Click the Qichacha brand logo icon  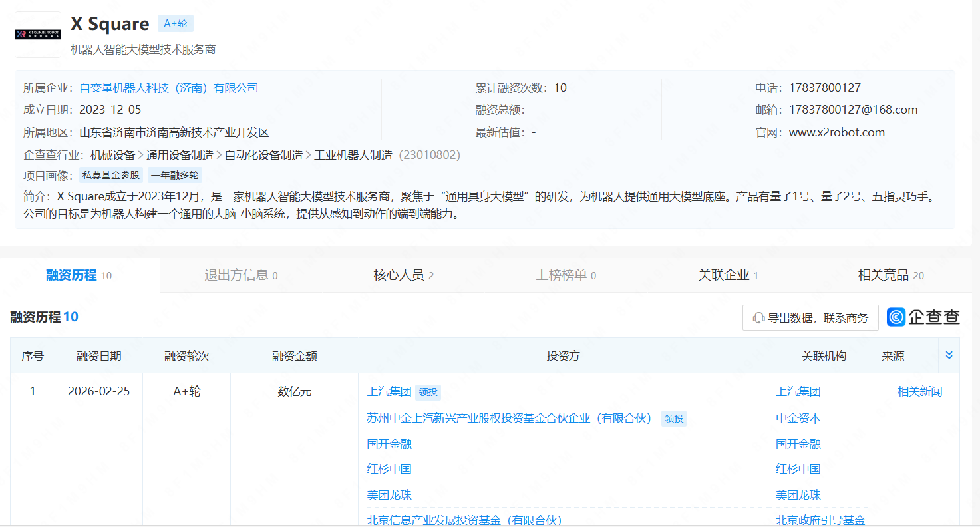(x=896, y=317)
